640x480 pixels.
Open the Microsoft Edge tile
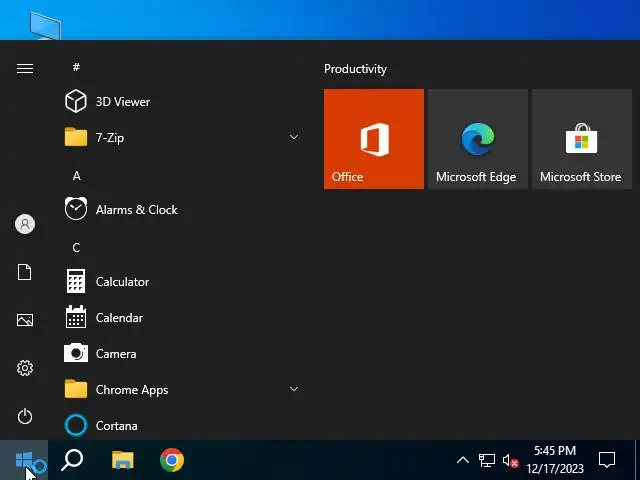point(478,139)
